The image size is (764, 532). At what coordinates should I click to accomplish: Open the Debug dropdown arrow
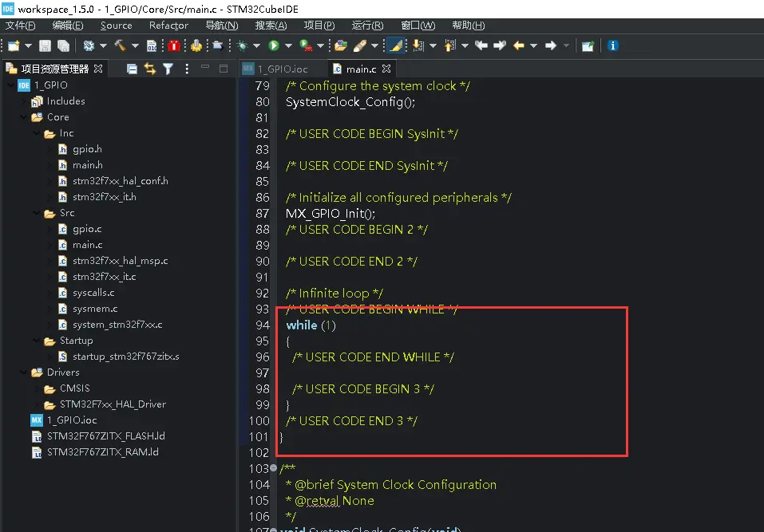[x=256, y=45]
